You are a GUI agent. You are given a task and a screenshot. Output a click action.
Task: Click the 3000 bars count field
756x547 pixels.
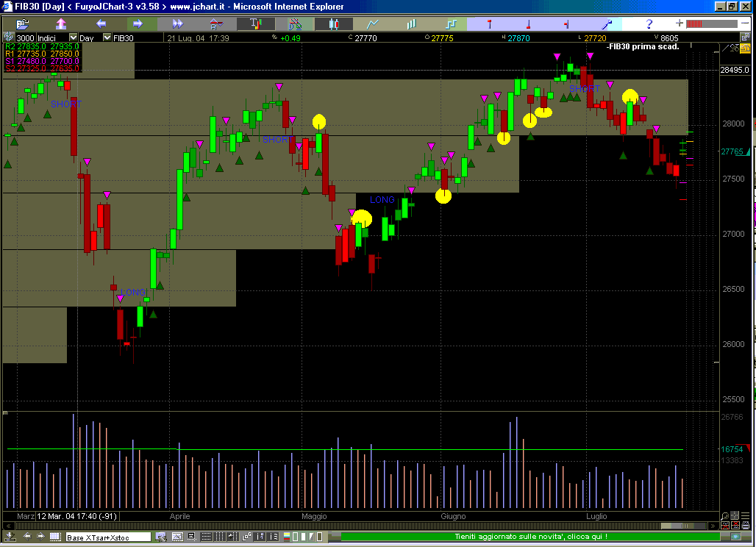(25, 37)
